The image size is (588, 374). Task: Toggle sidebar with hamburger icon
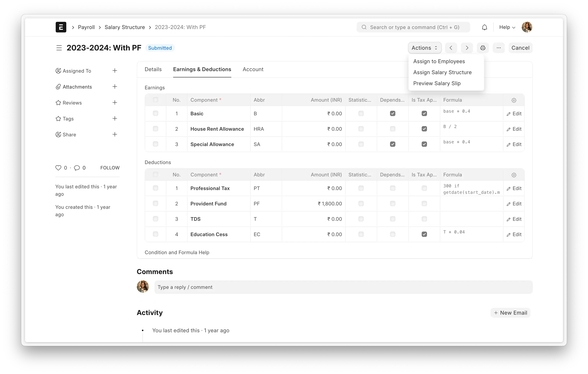[x=59, y=48]
